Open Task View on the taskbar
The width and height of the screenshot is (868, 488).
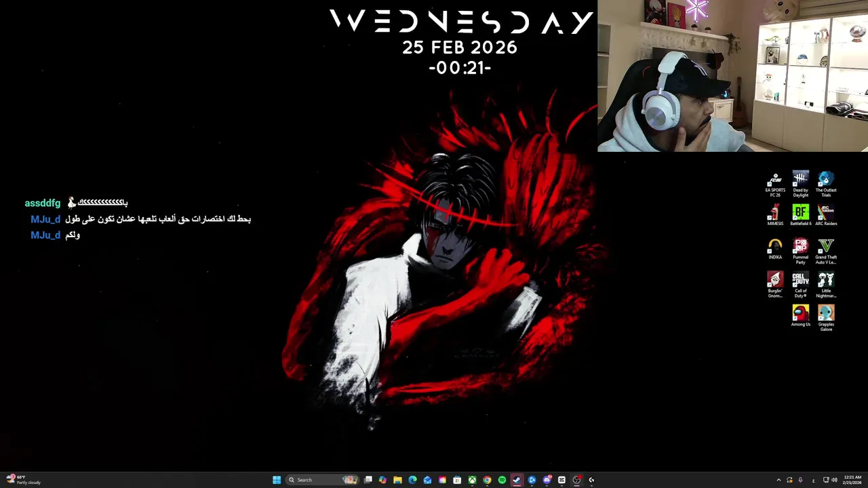pos(368,480)
